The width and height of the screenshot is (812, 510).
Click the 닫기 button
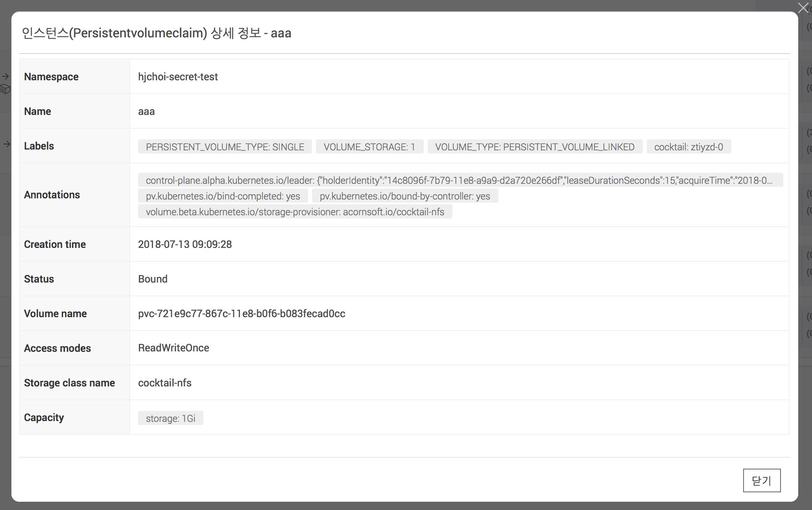[762, 480]
